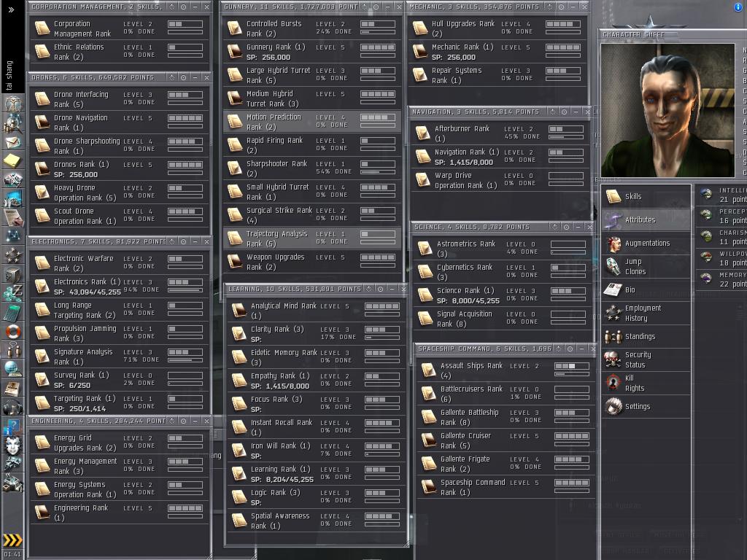
Task: Collapse the Engineering skills window
Action: click(195, 421)
